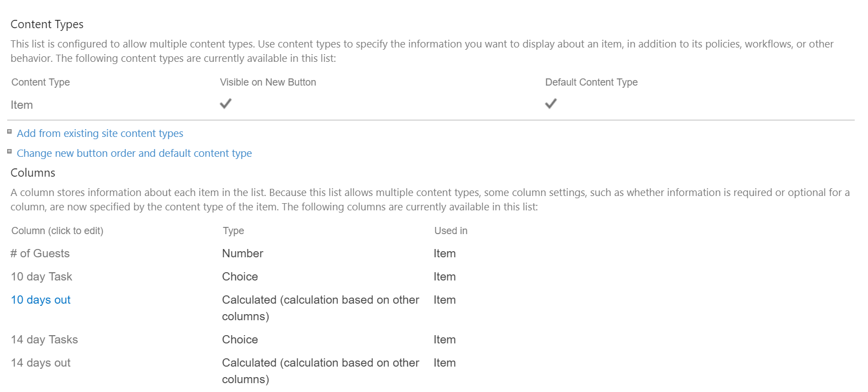Select the 'Columns' section heading
This screenshot has height=392, width=868.
pos(33,173)
